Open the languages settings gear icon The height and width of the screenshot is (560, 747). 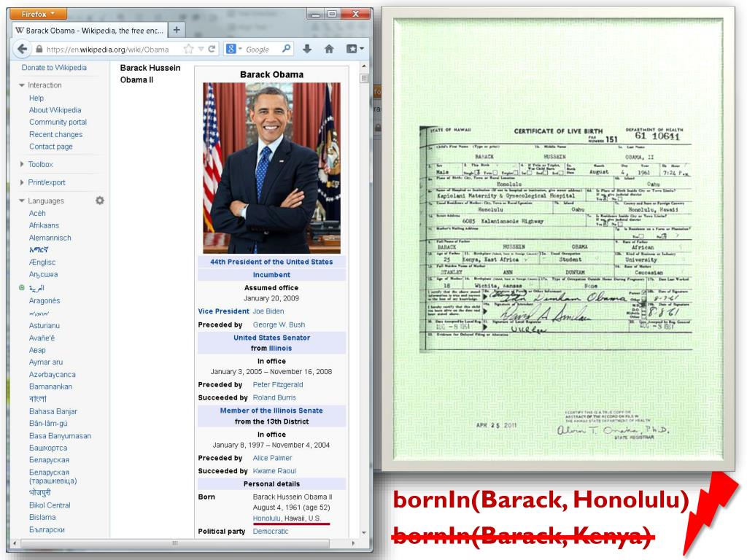(99, 201)
